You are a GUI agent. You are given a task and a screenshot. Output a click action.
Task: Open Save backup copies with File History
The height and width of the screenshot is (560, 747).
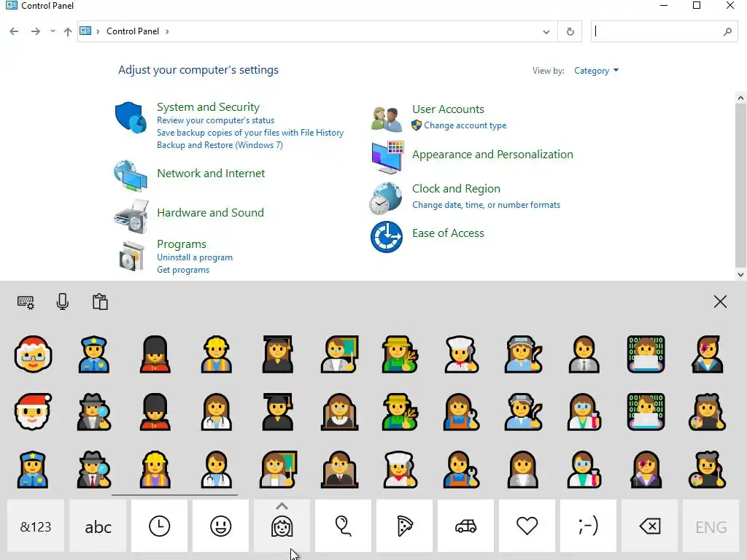[250, 133]
